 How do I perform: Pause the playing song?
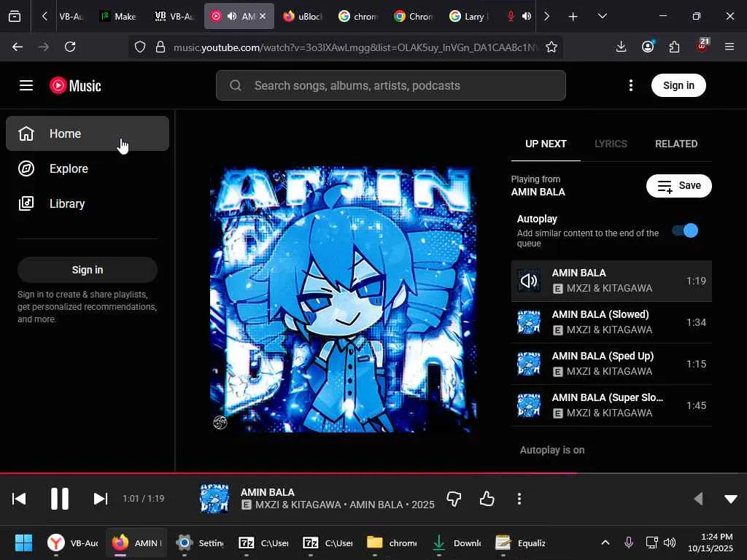pos(60,499)
